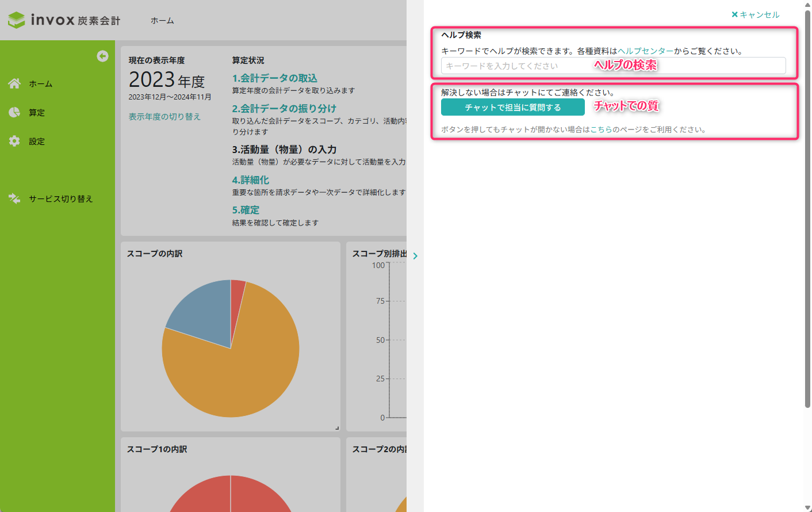Viewport: 812px width, 512px height.
Task: Open step 2.会計データの振り分け
Action: coord(284,108)
